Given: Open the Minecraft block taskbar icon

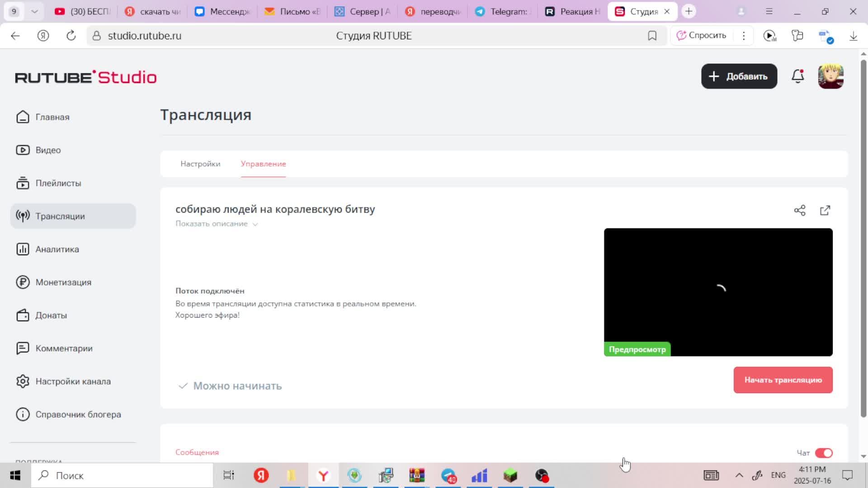Looking at the screenshot, I should click(510, 475).
